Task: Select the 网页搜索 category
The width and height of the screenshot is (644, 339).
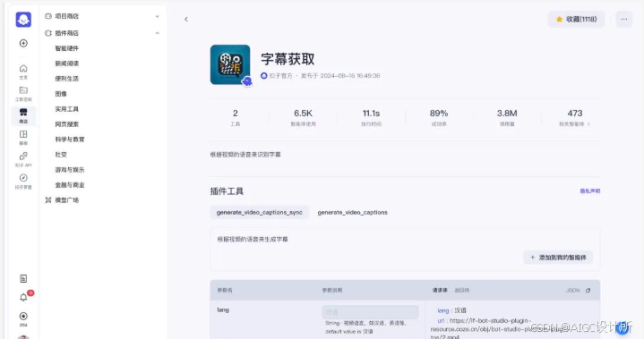Action: click(x=66, y=124)
